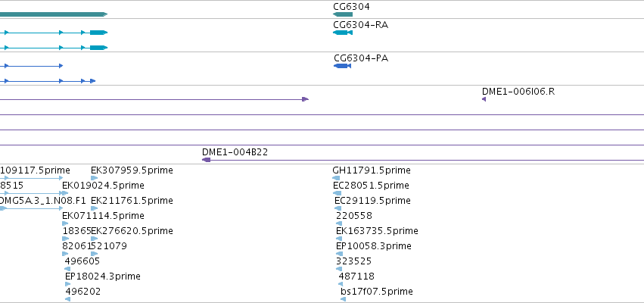Click the CG6304 gene arrow glyph

[343, 14]
